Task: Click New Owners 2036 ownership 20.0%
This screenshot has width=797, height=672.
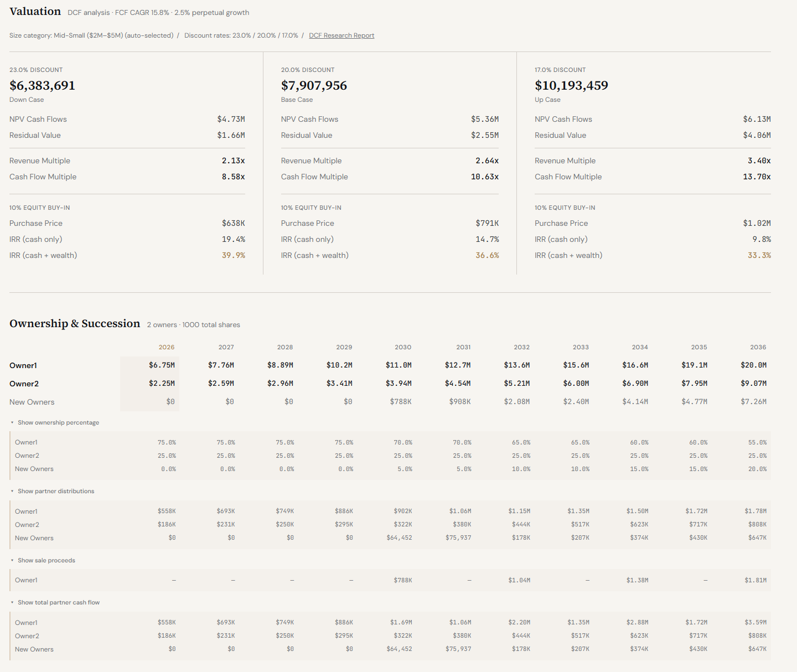Action: pyautogui.click(x=757, y=469)
